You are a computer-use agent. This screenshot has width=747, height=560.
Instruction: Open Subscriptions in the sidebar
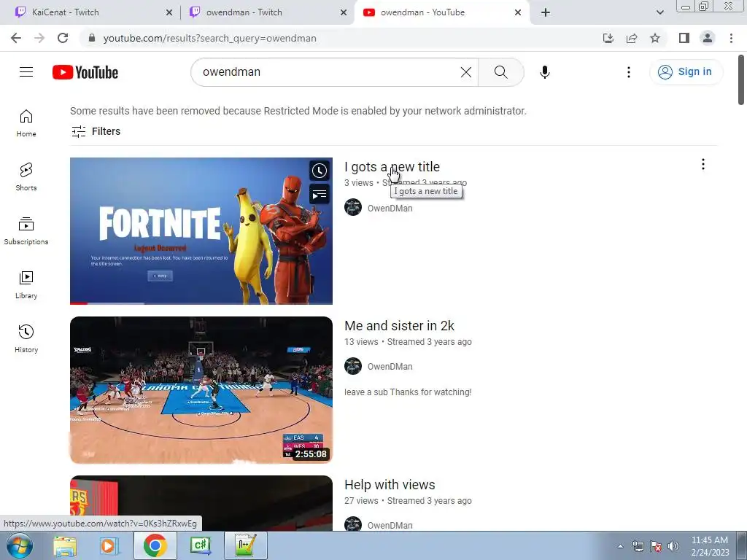click(x=26, y=231)
